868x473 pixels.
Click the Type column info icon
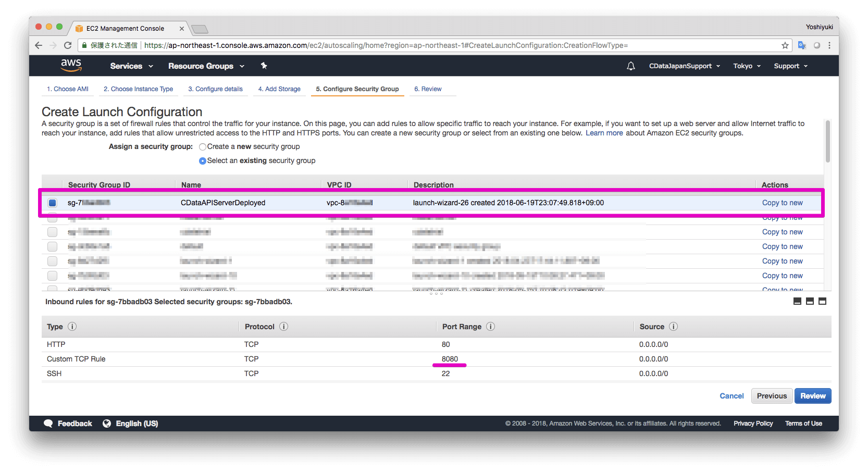coord(72,327)
